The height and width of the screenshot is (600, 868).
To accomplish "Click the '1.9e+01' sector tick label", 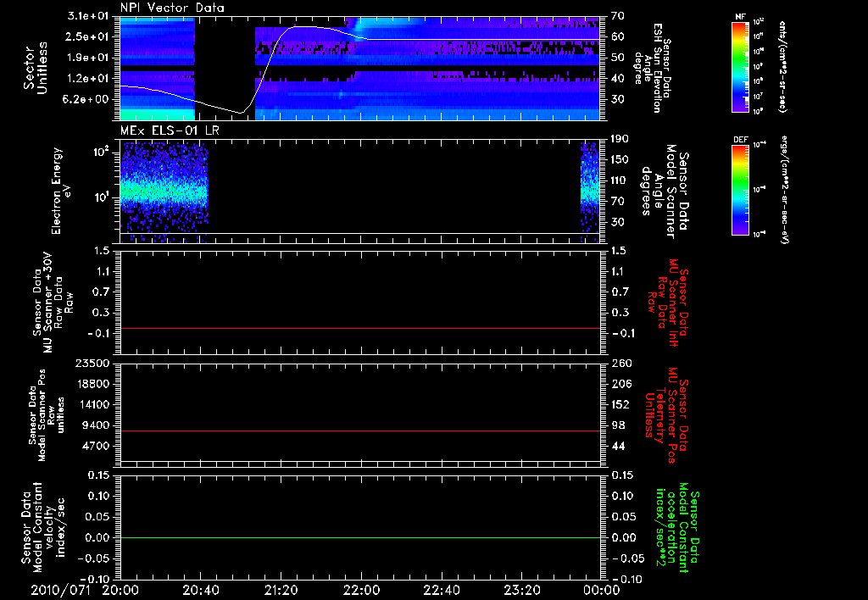I will point(87,58).
